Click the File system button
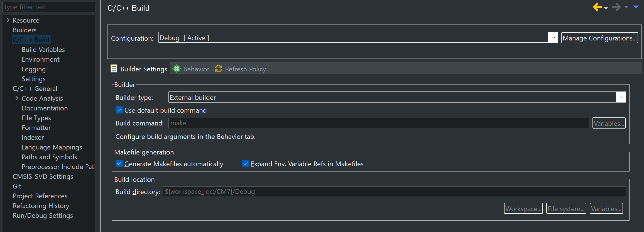644x232 pixels. (x=566, y=208)
